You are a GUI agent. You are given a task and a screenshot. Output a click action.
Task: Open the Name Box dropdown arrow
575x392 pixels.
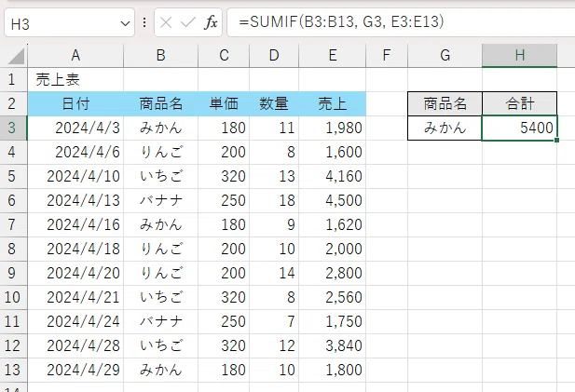(x=125, y=24)
